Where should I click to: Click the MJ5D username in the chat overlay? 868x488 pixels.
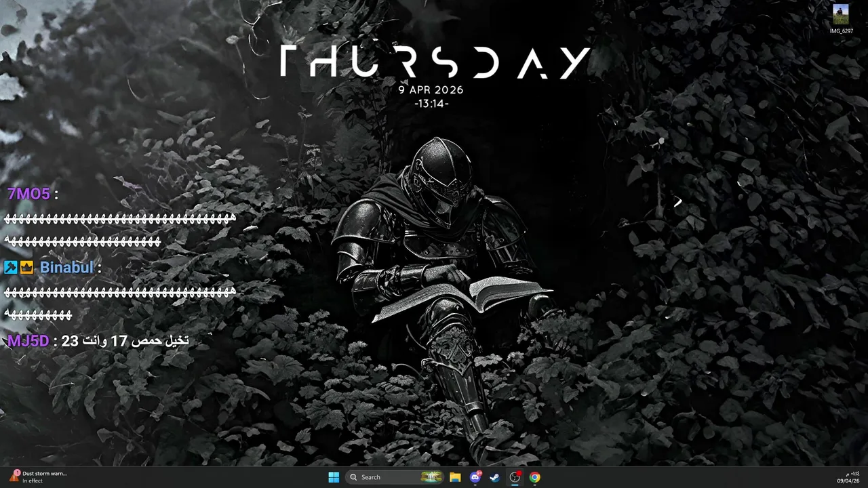pos(28,341)
